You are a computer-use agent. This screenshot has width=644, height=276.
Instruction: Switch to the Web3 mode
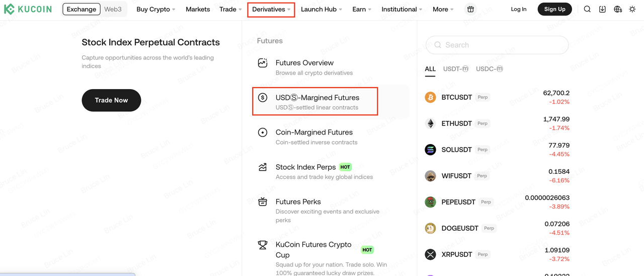pos(113,9)
